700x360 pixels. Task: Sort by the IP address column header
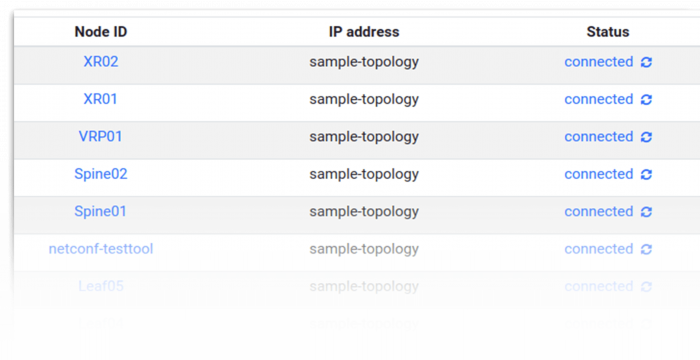coord(364,32)
